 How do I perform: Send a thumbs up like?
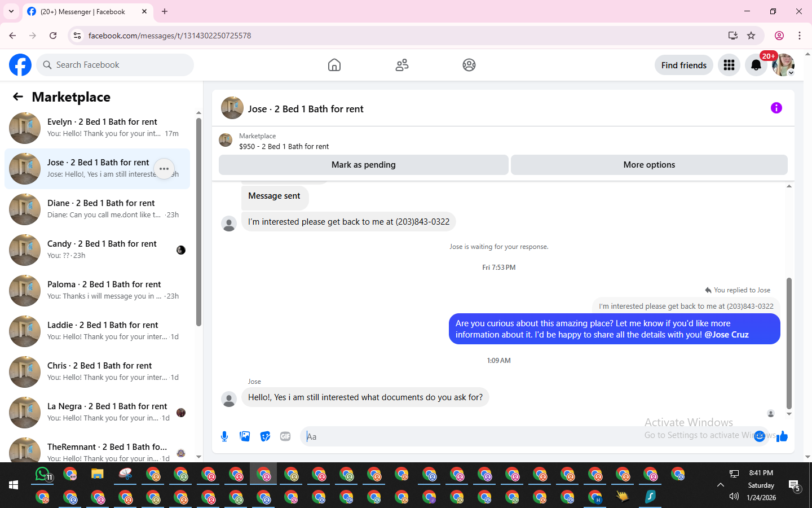point(782,436)
